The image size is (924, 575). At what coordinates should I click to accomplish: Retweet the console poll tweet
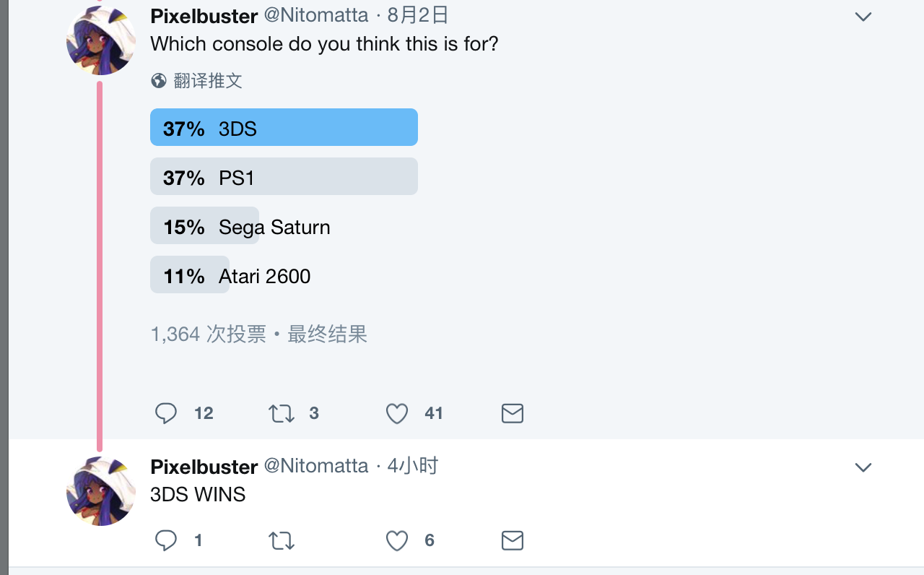(281, 413)
